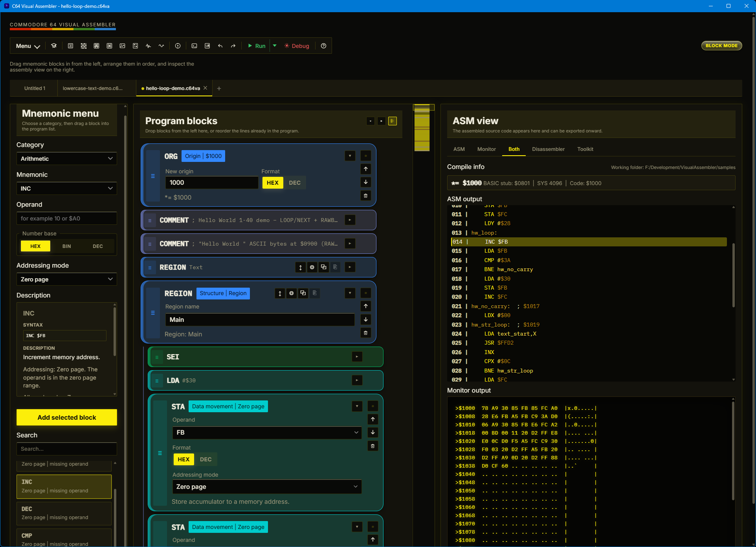Select DEC number base in Mnemonic menu
The height and width of the screenshot is (547, 756).
[x=97, y=246]
